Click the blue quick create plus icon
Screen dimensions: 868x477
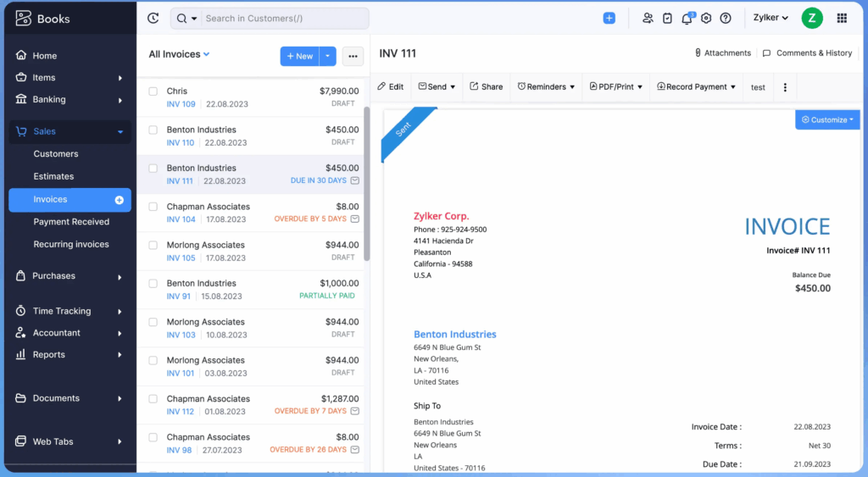pos(609,18)
